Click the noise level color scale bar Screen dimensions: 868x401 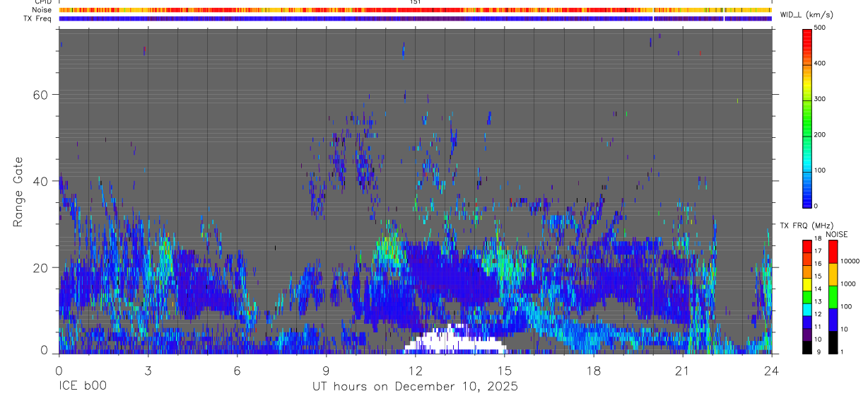(833, 296)
